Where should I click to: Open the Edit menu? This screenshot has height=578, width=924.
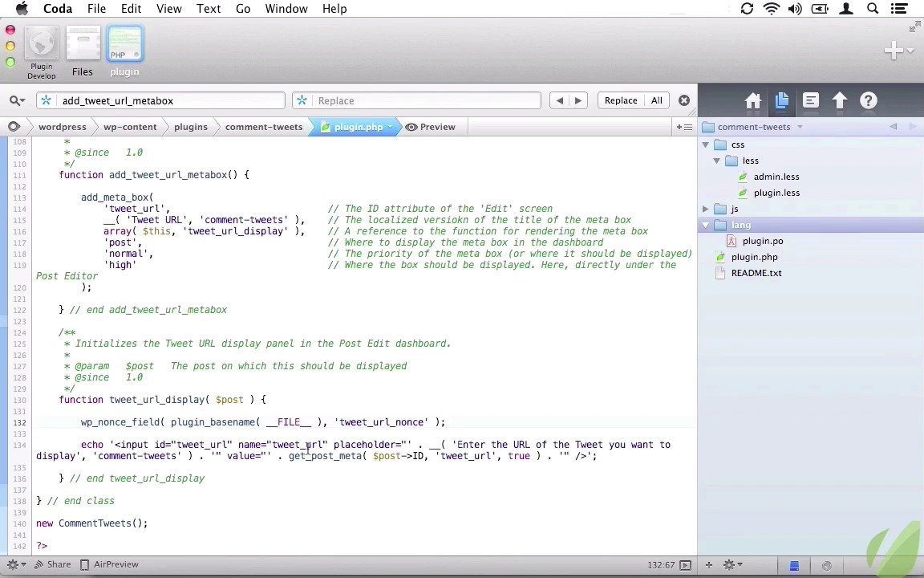(x=131, y=9)
